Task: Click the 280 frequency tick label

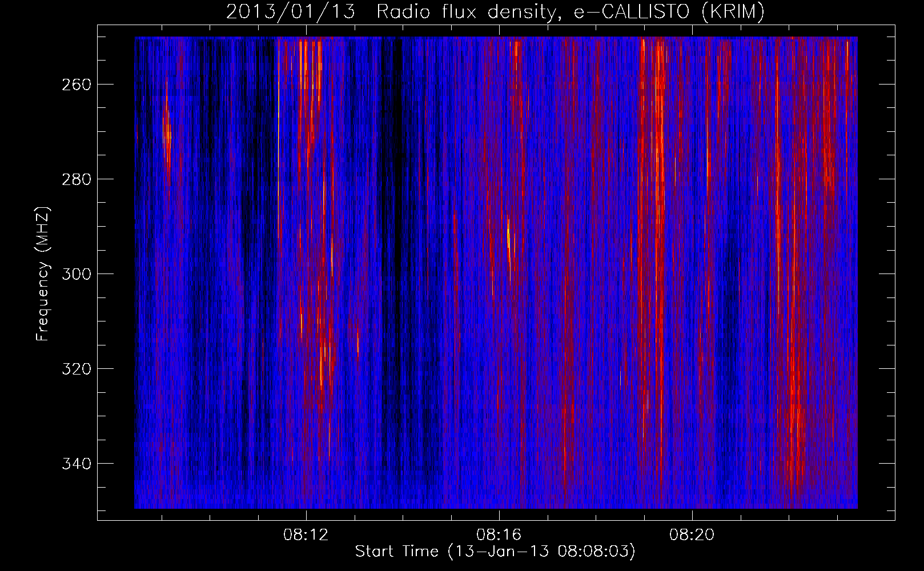Action: pos(76,179)
